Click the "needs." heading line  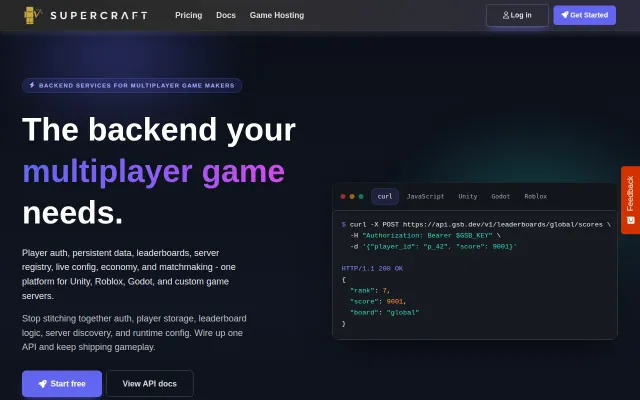[x=73, y=213]
